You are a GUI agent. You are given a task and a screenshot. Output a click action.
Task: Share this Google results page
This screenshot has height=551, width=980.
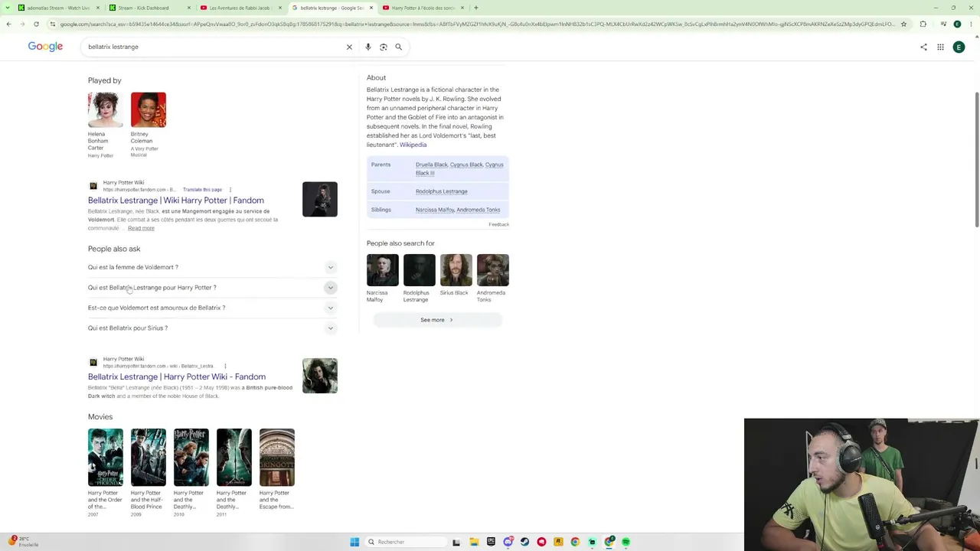pos(923,47)
